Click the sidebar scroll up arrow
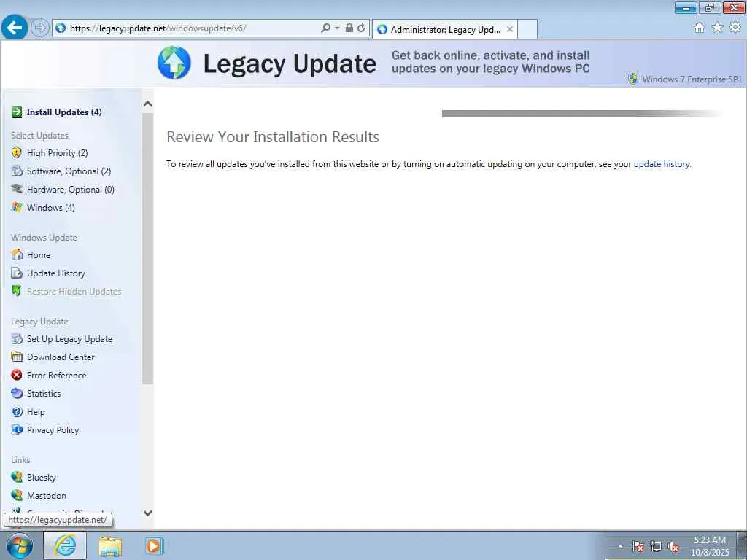The width and height of the screenshot is (747, 560). [147, 104]
